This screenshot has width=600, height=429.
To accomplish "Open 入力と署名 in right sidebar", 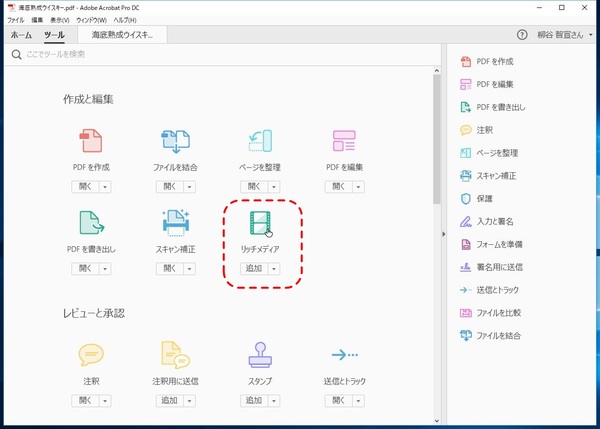I will (487, 222).
